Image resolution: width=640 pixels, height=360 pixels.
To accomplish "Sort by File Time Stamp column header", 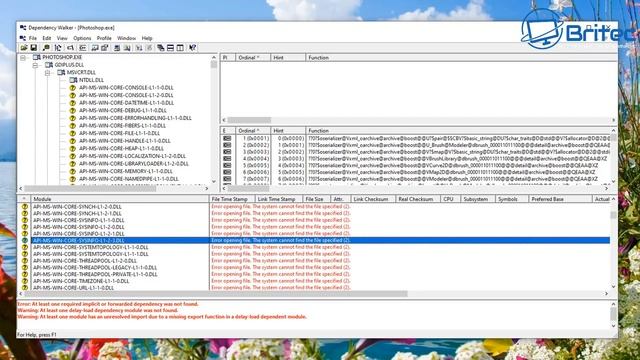I will click(232, 199).
